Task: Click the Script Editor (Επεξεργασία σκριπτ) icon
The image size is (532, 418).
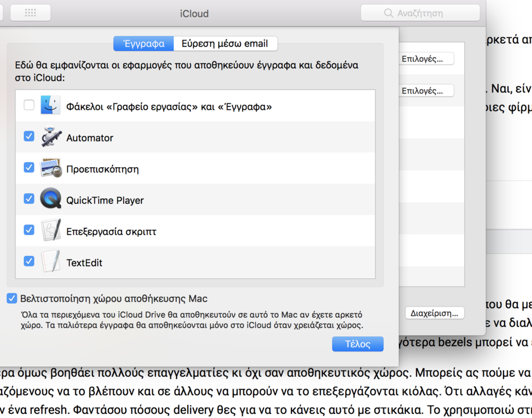Action: pos(51,230)
